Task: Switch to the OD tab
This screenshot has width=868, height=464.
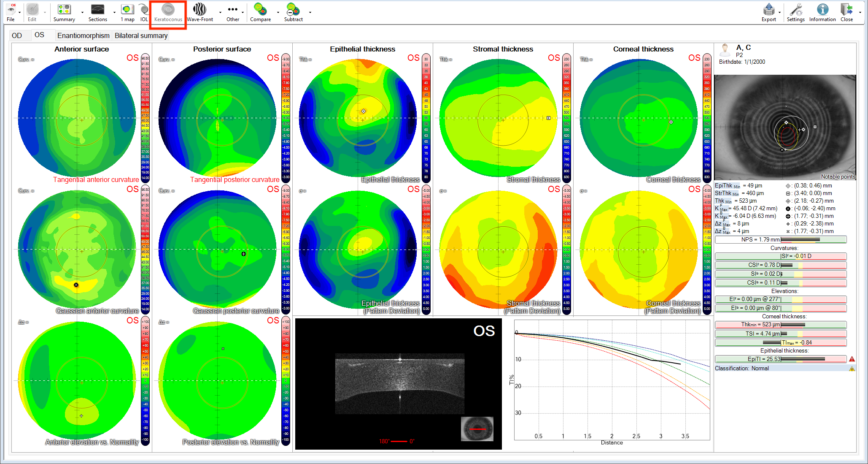Action: click(x=17, y=35)
